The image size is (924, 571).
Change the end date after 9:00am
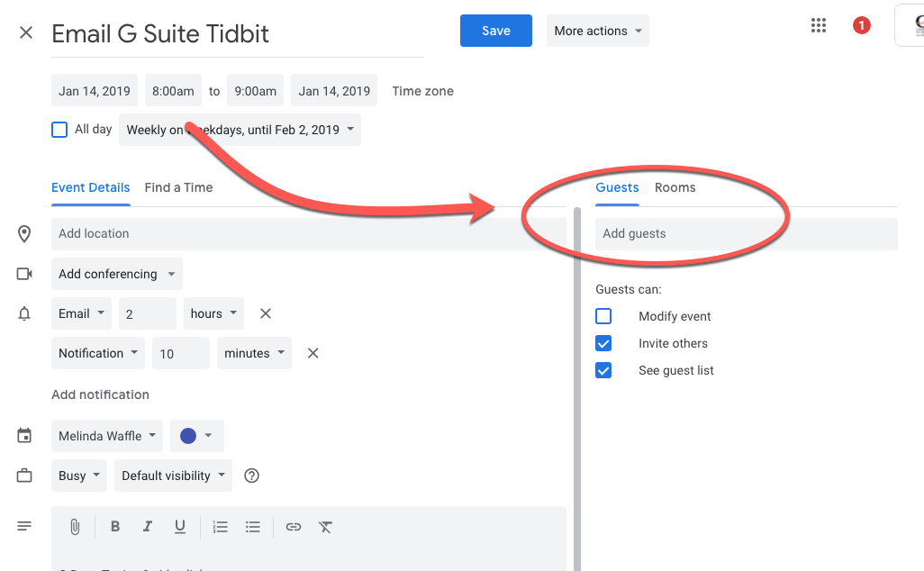click(334, 90)
